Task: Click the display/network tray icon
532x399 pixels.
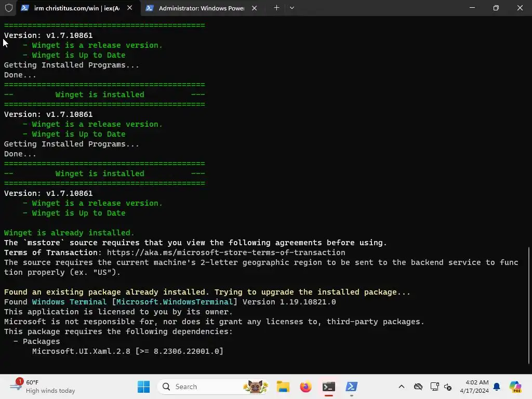Action: coord(434,387)
